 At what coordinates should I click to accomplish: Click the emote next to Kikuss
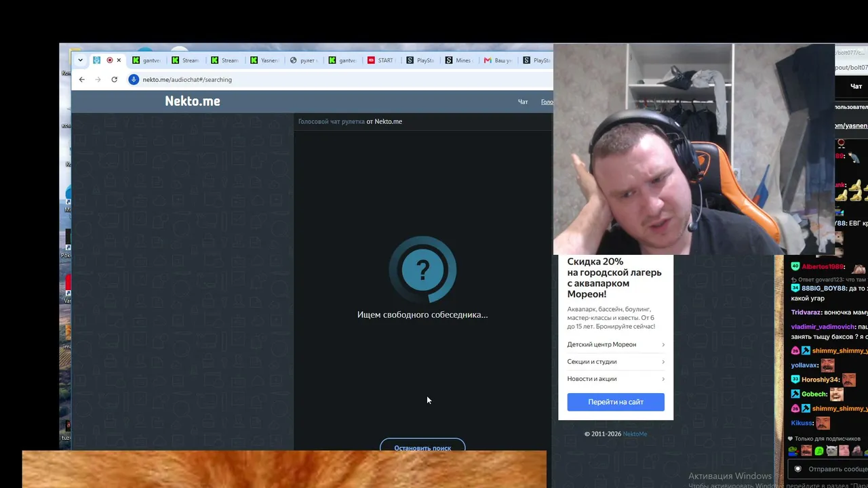pos(823,423)
